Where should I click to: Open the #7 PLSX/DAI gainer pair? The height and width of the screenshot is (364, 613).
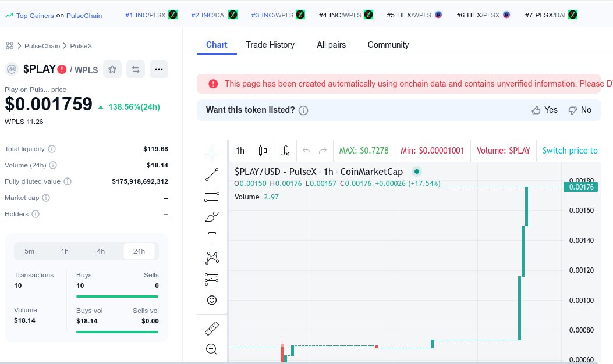click(x=551, y=15)
